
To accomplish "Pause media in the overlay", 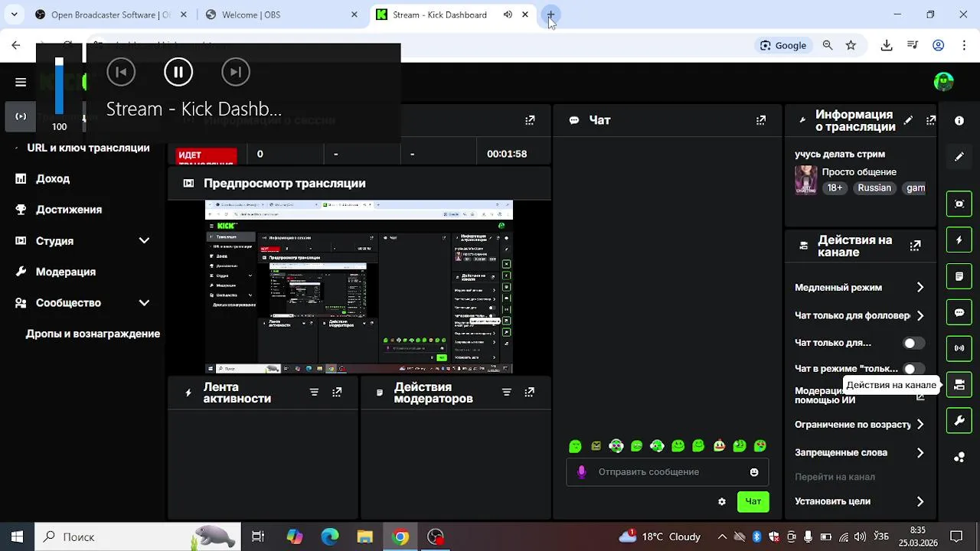I will pos(178,72).
